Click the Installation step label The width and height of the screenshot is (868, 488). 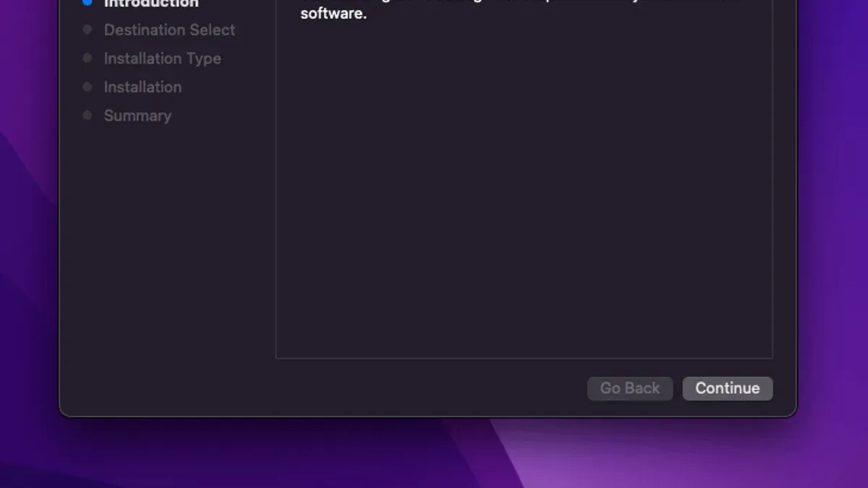[x=142, y=87]
